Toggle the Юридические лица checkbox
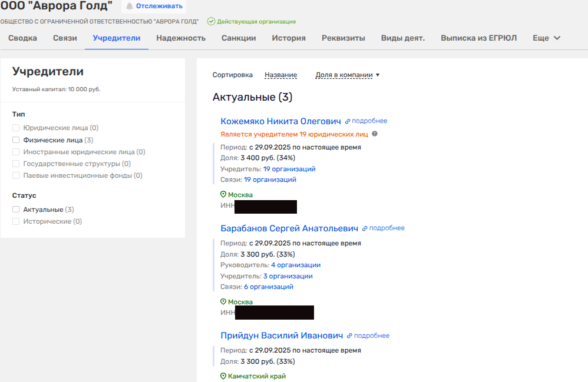This screenshot has height=382, width=588. 16,128
